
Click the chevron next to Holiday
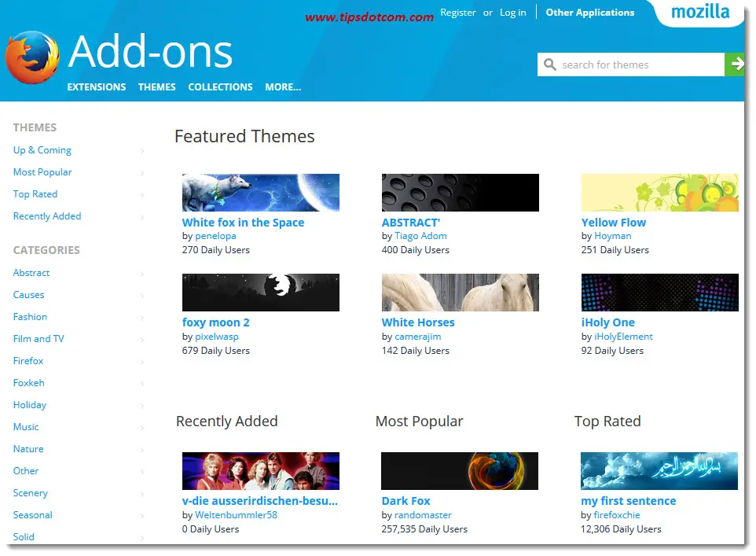coord(142,406)
